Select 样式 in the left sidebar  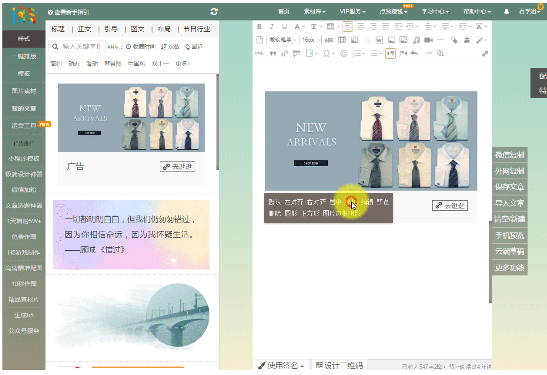pos(24,39)
